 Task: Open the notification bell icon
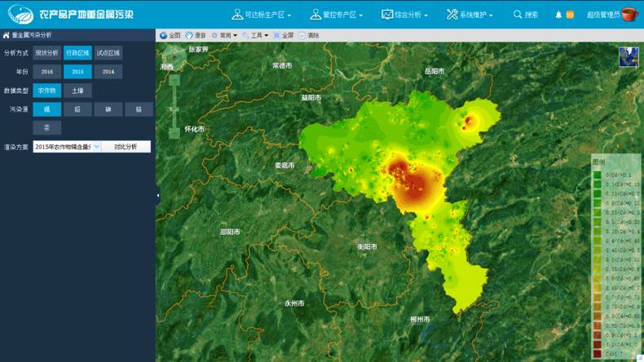point(558,15)
